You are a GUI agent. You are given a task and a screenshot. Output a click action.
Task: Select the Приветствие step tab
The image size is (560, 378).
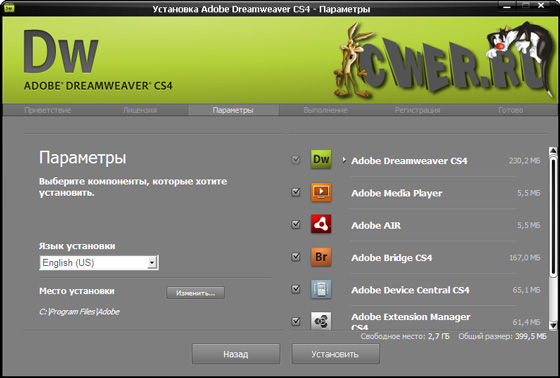tap(48, 110)
